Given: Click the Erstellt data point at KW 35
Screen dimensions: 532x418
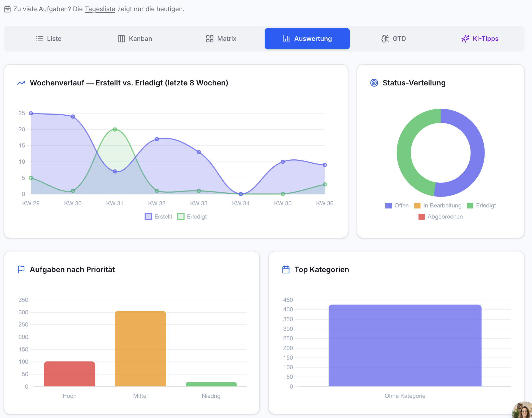Looking at the screenshot, I should (283, 162).
